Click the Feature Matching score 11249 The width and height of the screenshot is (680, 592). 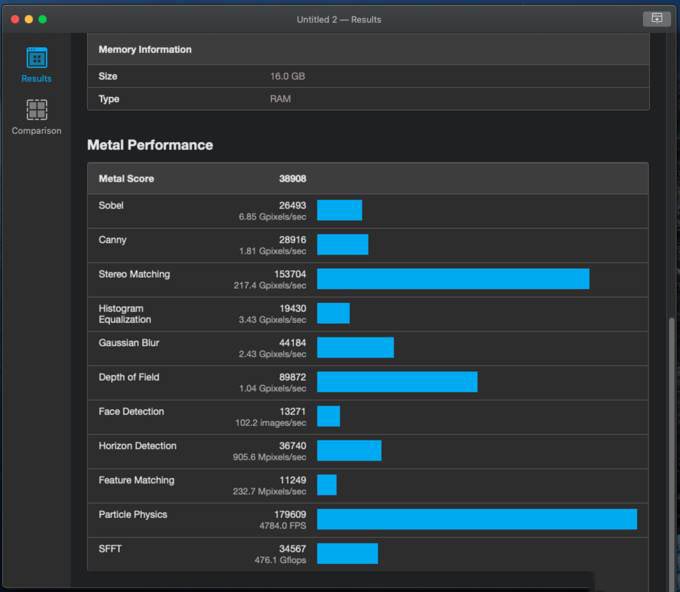293,480
